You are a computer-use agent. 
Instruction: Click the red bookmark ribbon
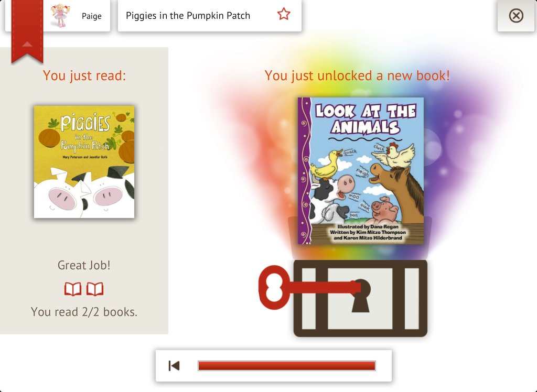pos(27,31)
